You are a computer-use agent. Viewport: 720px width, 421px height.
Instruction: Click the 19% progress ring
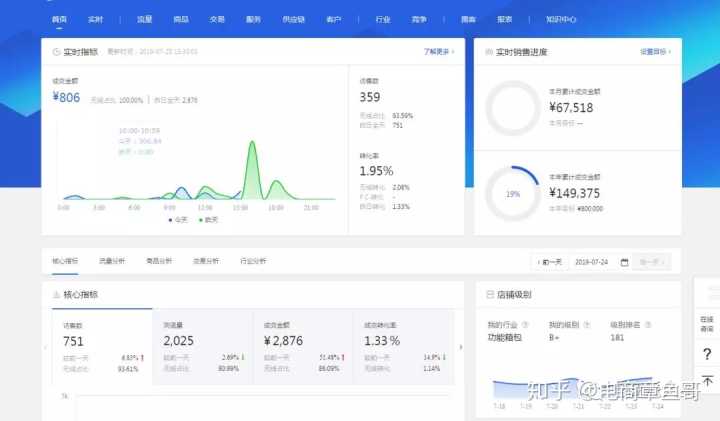click(512, 193)
